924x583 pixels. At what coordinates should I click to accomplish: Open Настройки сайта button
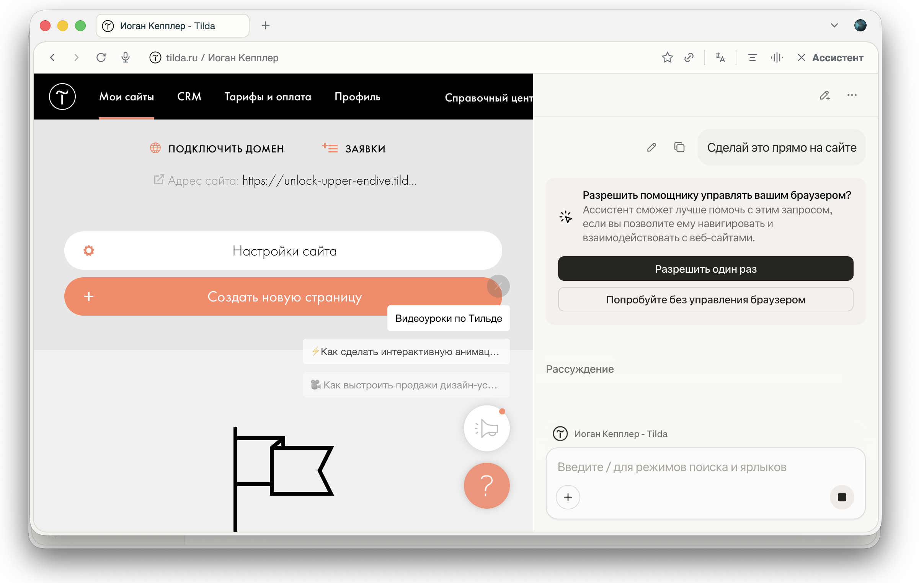283,251
